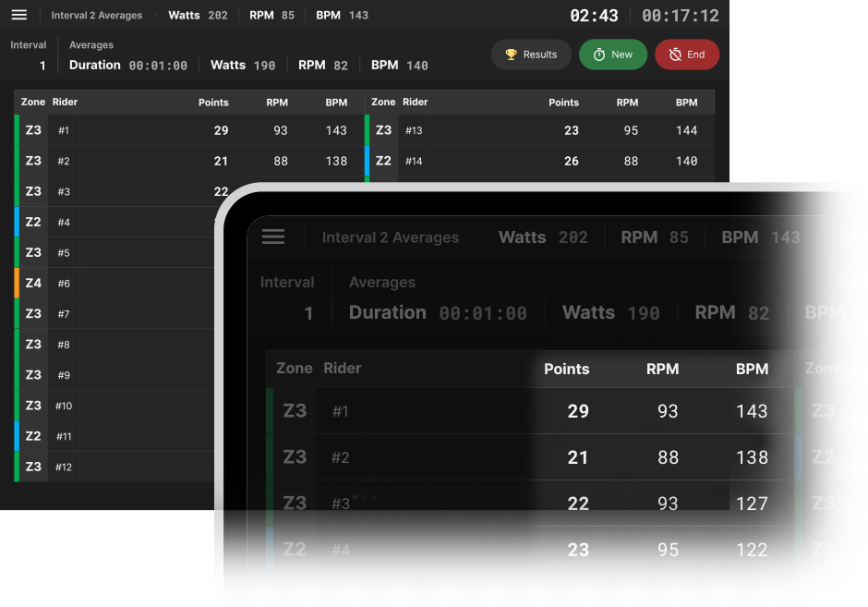Click rider #2 row in tablet view
Image resolution: width=868 pixels, height=607 pixels.
pos(530,457)
